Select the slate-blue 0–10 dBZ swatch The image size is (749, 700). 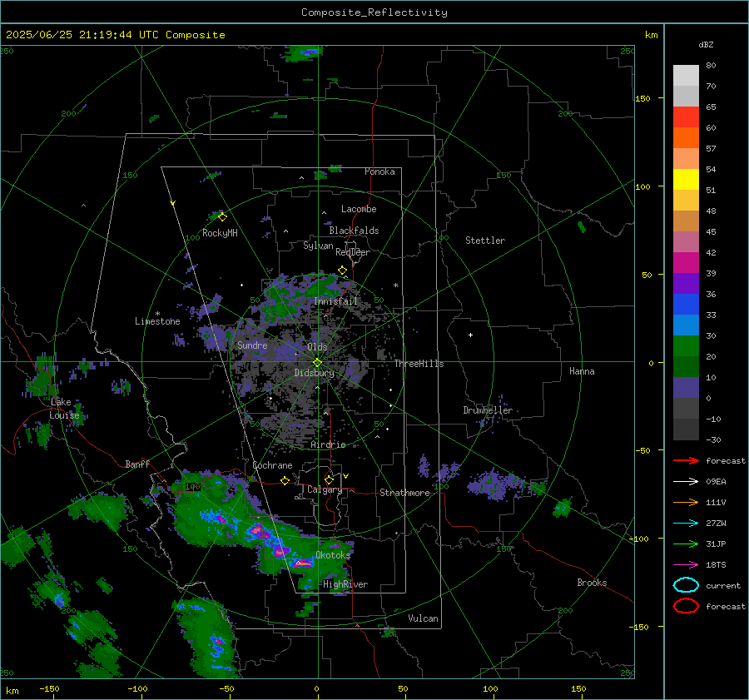686,388
